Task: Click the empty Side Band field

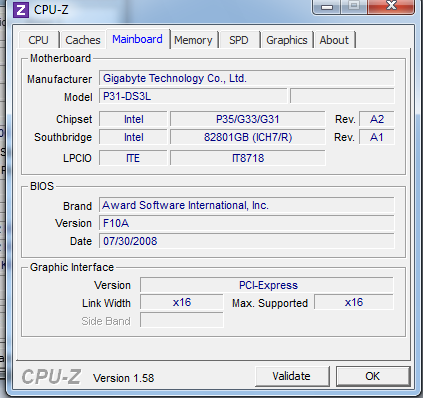Action: point(182,320)
